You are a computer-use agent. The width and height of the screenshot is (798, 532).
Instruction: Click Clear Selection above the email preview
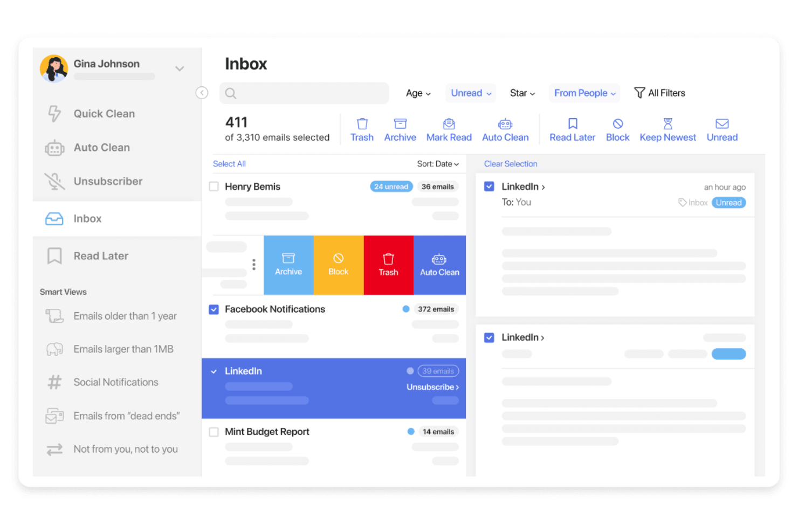coord(511,164)
